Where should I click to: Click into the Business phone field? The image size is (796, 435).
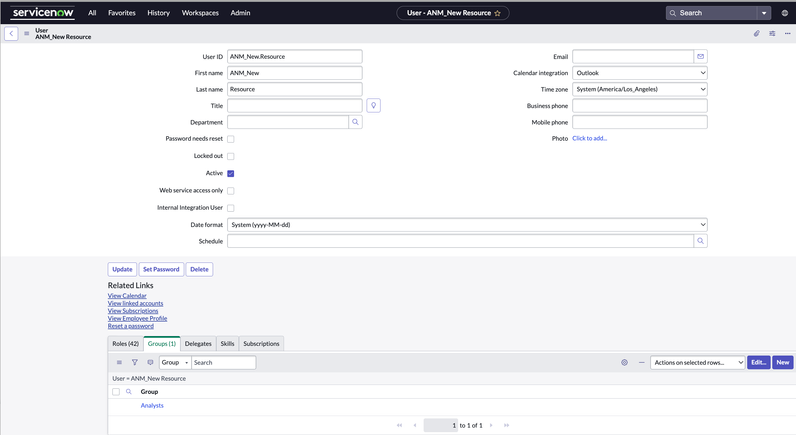coord(640,106)
